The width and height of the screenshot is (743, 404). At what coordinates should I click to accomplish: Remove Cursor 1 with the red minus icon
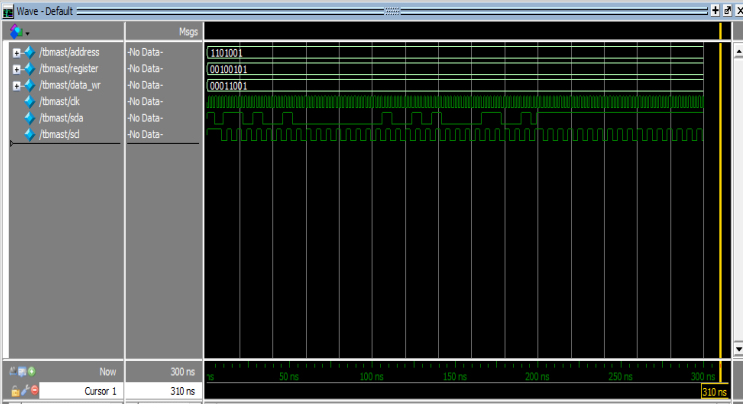(35, 391)
